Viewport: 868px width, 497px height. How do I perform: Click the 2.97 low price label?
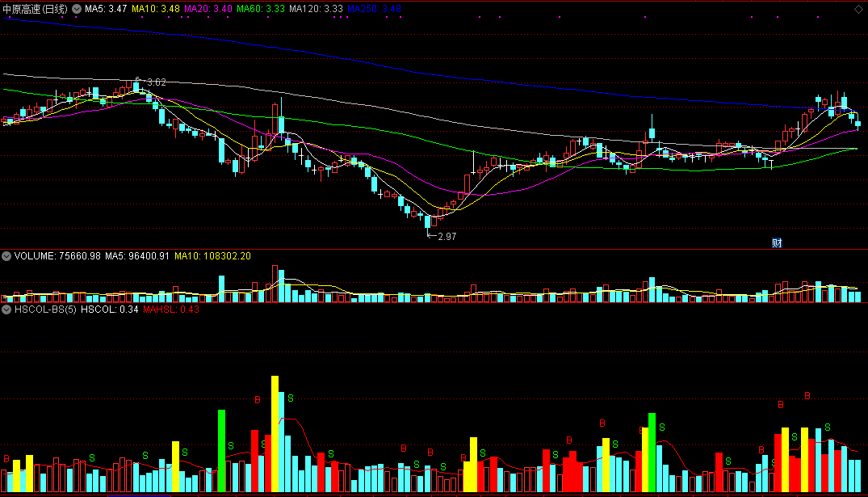(x=447, y=237)
